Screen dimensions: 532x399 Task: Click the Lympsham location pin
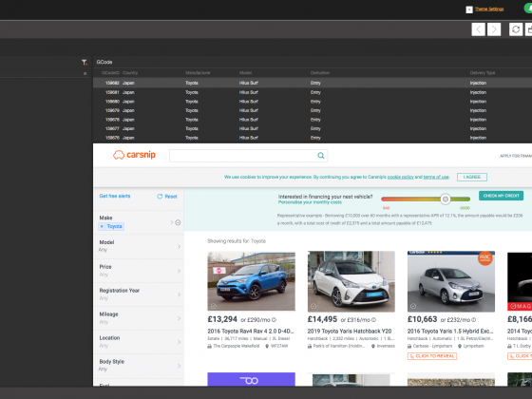coord(460,346)
